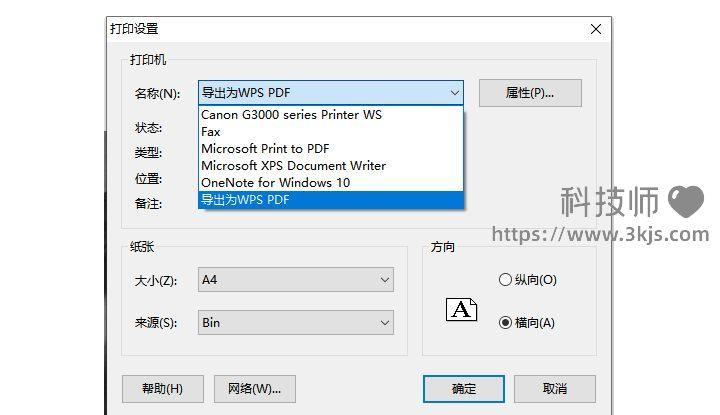720x415 pixels.
Task: Choose OneNote for Windows 10 printer
Action: [275, 183]
